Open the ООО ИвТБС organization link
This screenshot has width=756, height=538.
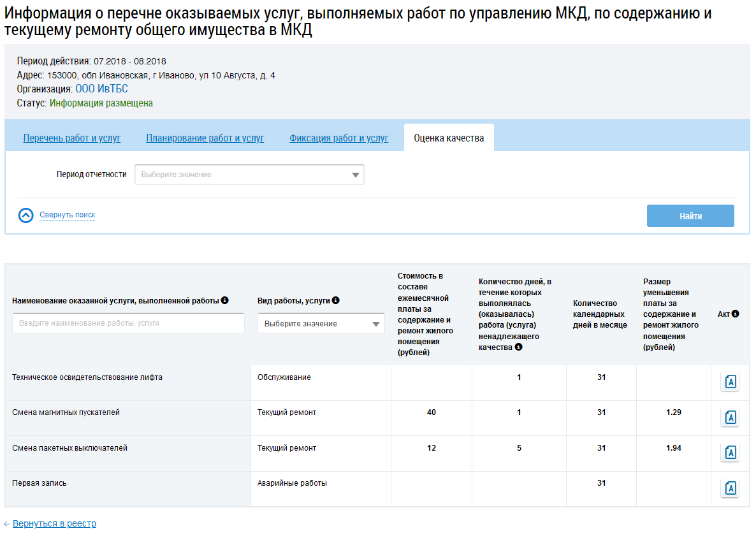click(102, 89)
